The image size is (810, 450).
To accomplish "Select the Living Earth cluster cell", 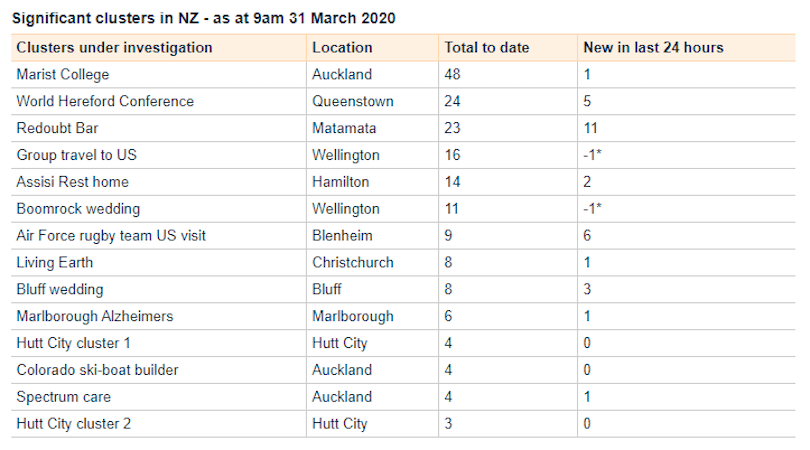I will pos(56,262).
